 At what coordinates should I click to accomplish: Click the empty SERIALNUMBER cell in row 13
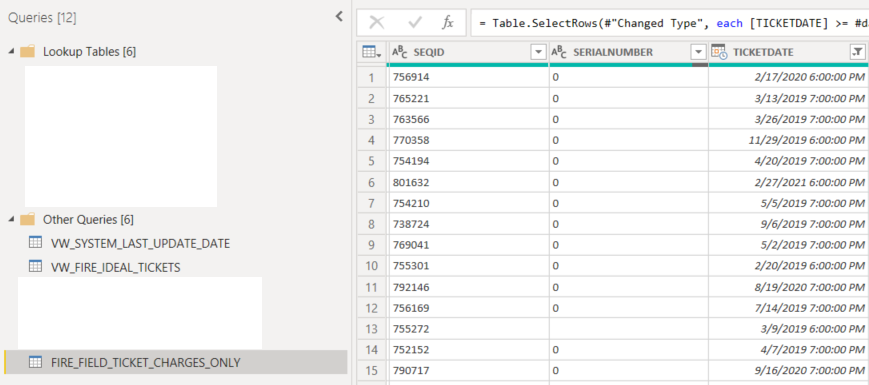628,329
